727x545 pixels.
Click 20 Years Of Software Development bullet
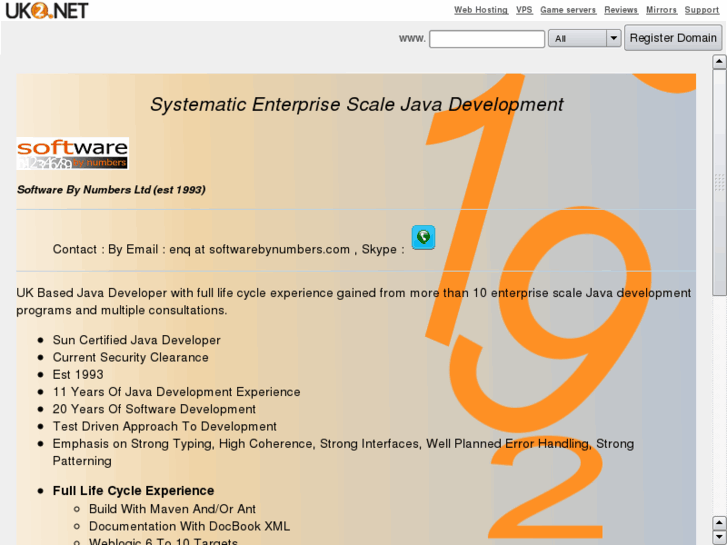tap(154, 409)
